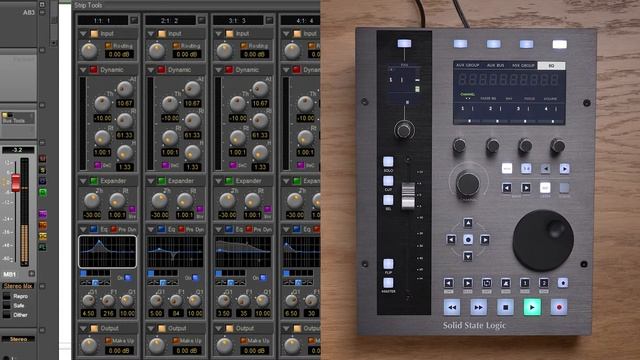Click the small square button next to MB1 label

click(32, 274)
